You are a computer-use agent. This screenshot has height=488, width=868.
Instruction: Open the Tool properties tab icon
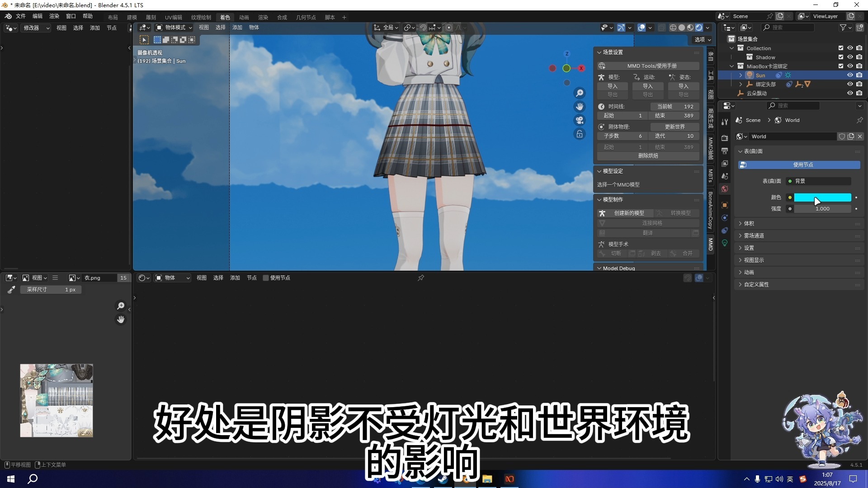click(725, 122)
